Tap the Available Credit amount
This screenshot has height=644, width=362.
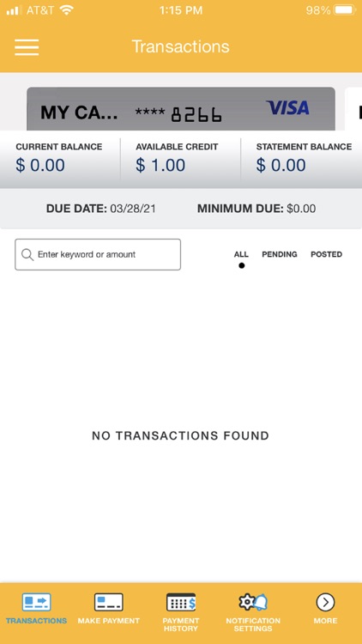[x=160, y=165]
